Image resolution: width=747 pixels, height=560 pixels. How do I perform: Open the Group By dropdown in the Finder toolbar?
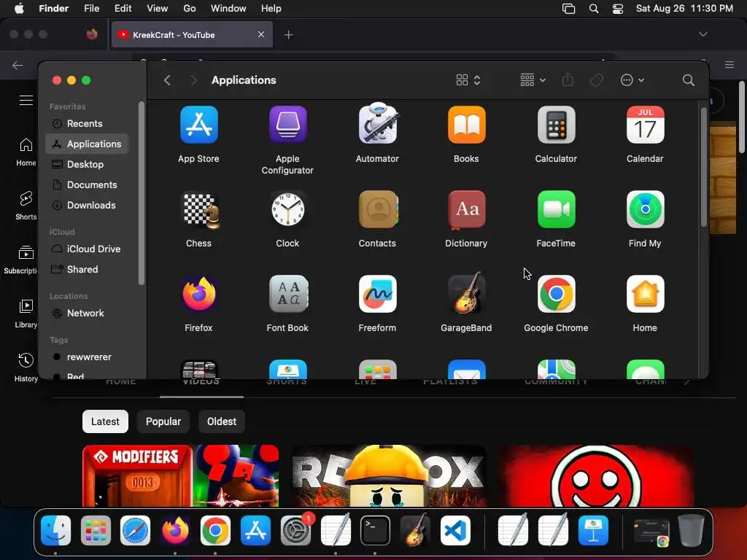point(533,80)
